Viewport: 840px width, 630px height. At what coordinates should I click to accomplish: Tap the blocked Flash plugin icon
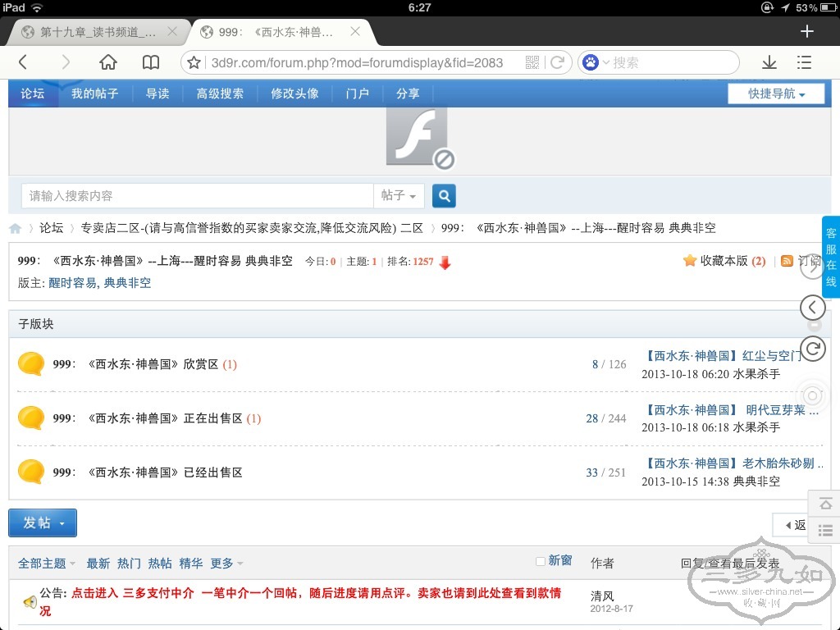coord(420,138)
